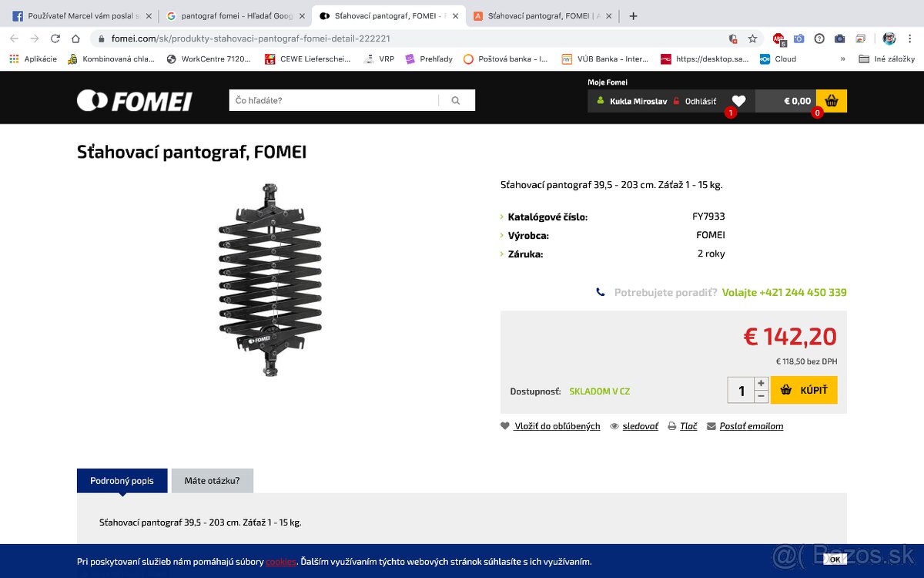Click the dark blue camera extension
This screenshot has height=578, width=924.
tap(839, 39)
